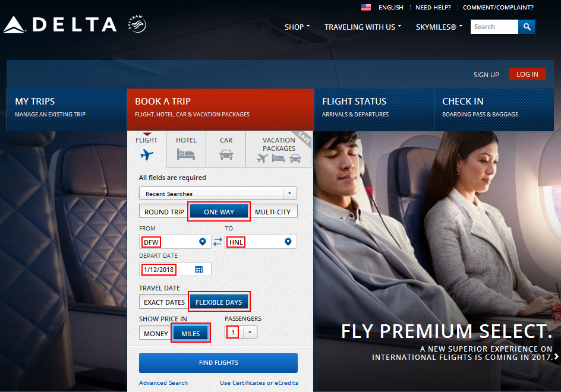The width and height of the screenshot is (561, 392).
Task: Click the search magnifier icon button
Action: [x=527, y=27]
